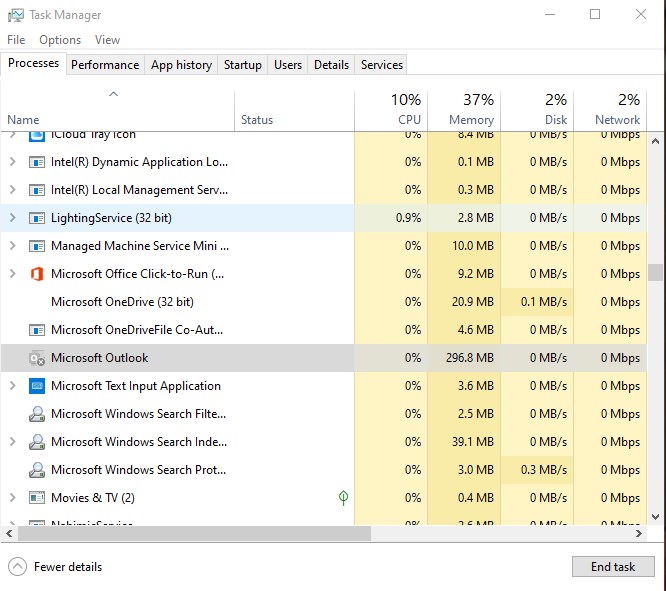666x591 pixels.
Task: Sort by the Network column header
Action: [x=610, y=110]
